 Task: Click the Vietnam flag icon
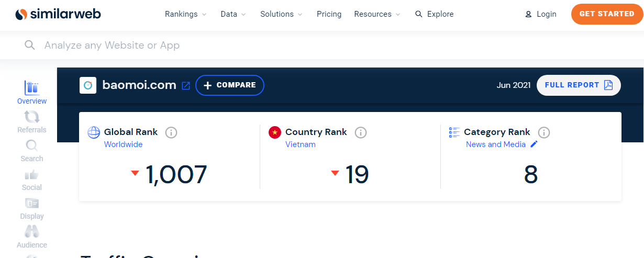275,132
